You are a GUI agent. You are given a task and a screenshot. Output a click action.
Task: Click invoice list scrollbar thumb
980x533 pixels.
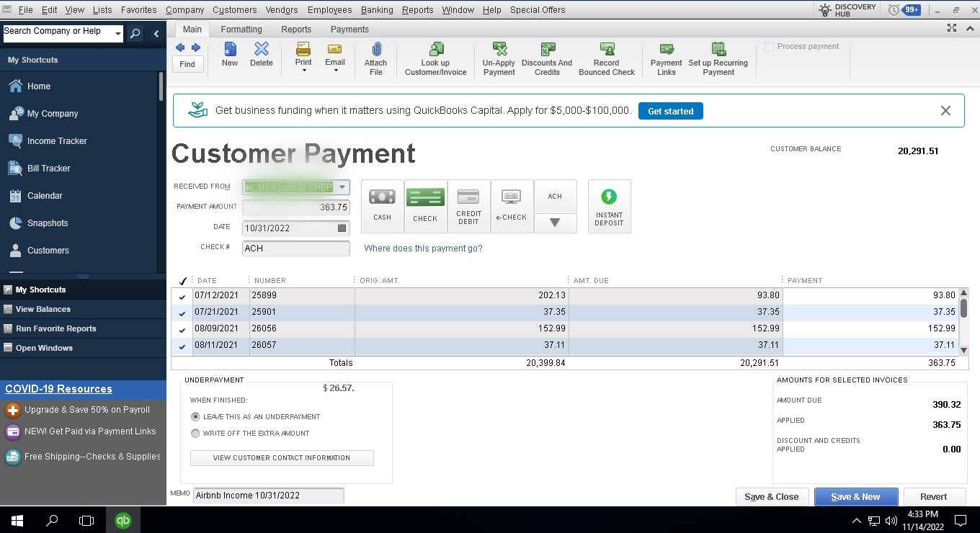click(963, 308)
